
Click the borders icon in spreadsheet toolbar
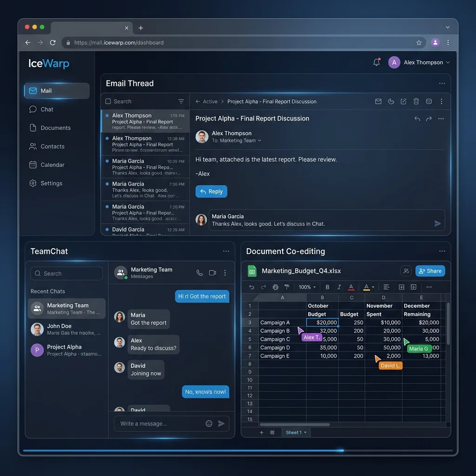pos(401,287)
